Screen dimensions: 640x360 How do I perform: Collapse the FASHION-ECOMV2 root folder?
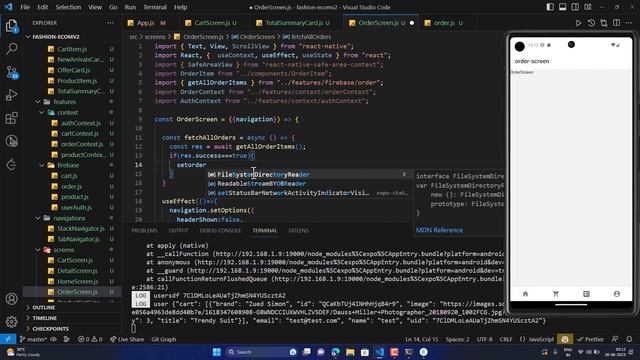(56, 37)
